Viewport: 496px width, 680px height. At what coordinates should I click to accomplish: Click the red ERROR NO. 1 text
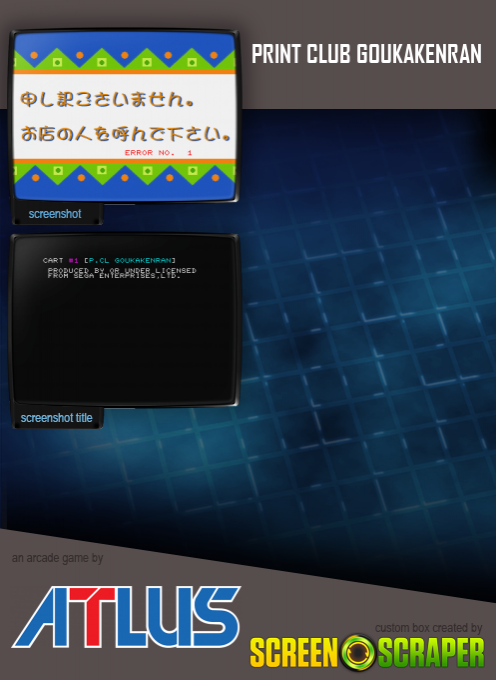tap(158, 153)
